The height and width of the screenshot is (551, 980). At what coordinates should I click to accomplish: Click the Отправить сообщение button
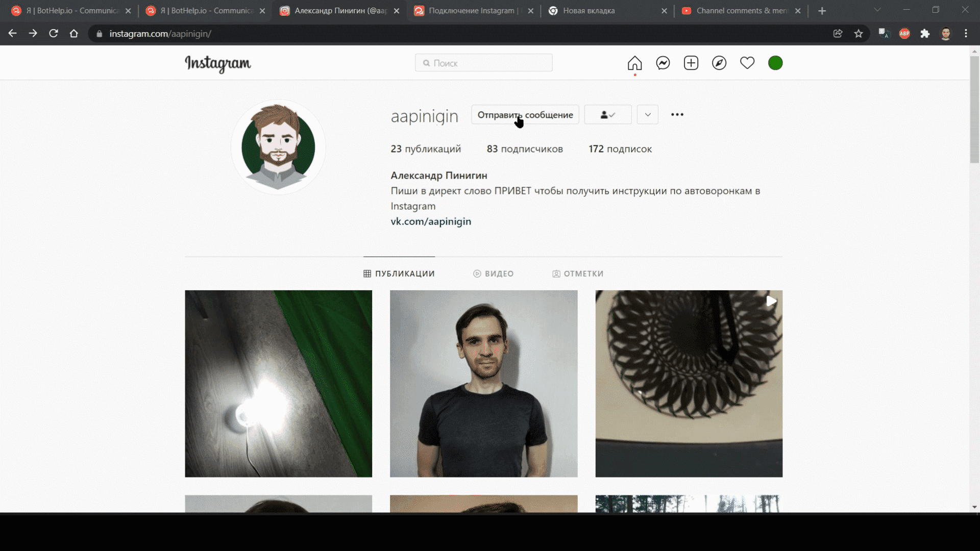pos(525,114)
